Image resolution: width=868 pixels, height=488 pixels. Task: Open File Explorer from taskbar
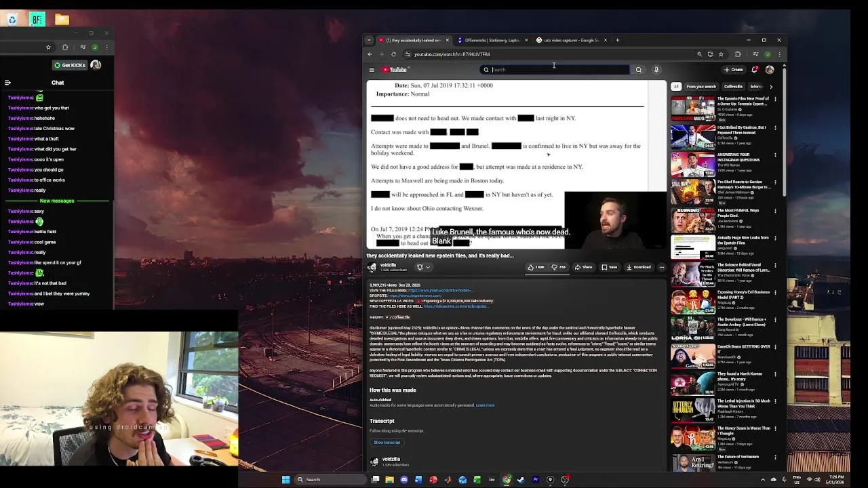389,480
